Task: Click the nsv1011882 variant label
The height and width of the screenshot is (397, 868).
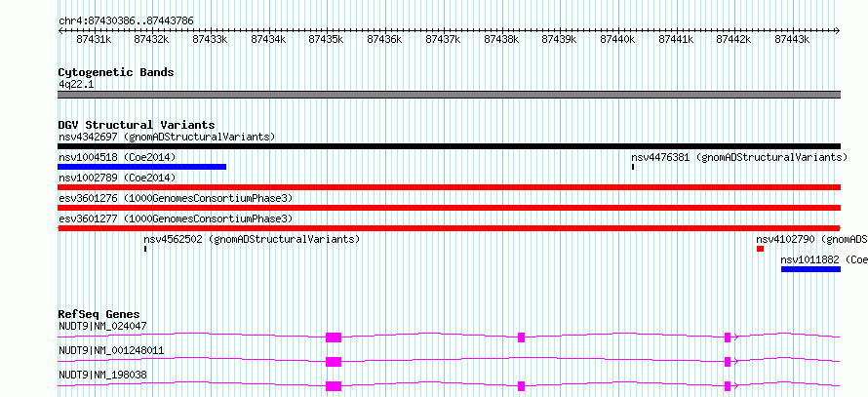Action: click(824, 259)
